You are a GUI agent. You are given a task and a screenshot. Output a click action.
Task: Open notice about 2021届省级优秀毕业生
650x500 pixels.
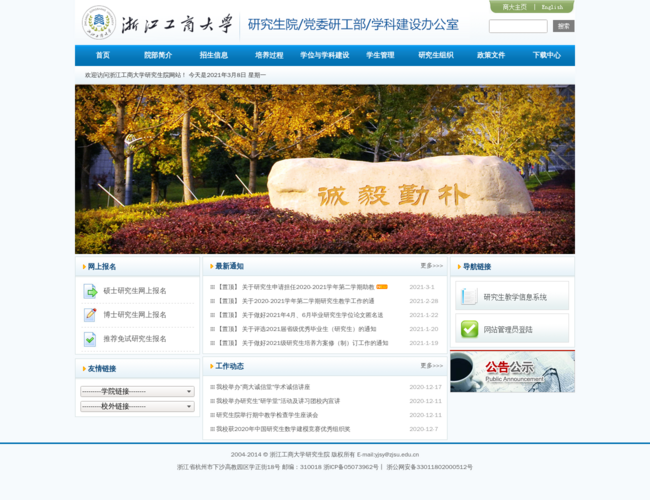296,329
